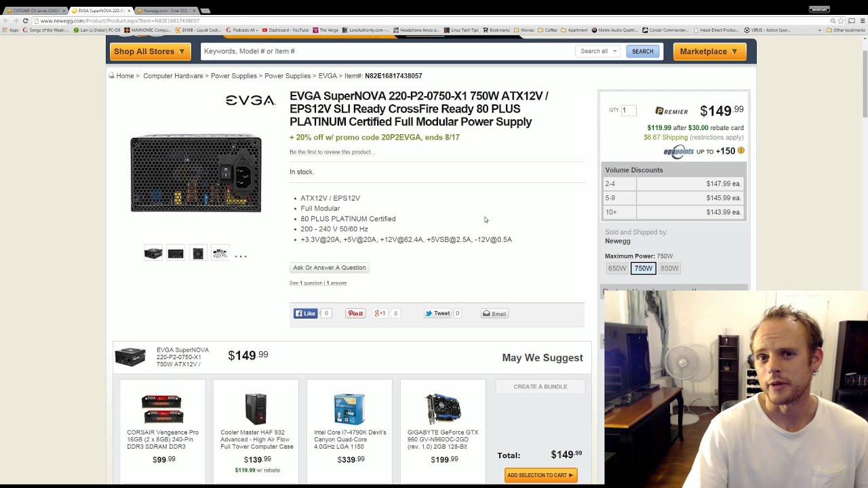Click the SEARCH button

(x=642, y=52)
